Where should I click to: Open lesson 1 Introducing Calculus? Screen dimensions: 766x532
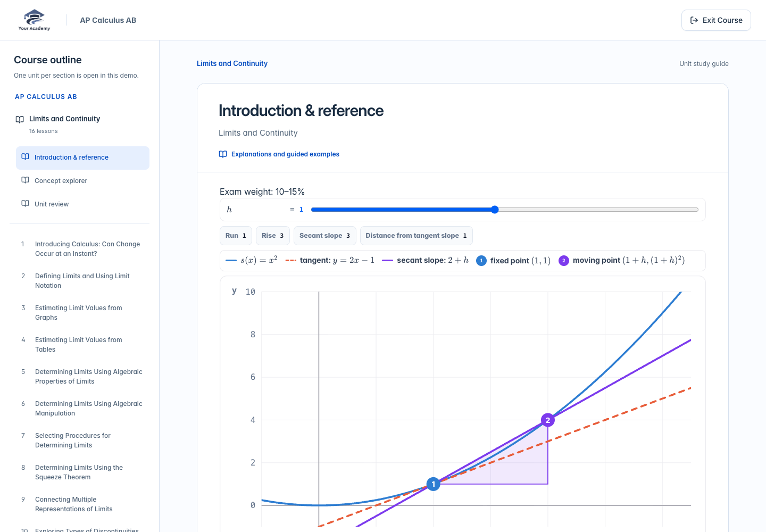point(82,249)
